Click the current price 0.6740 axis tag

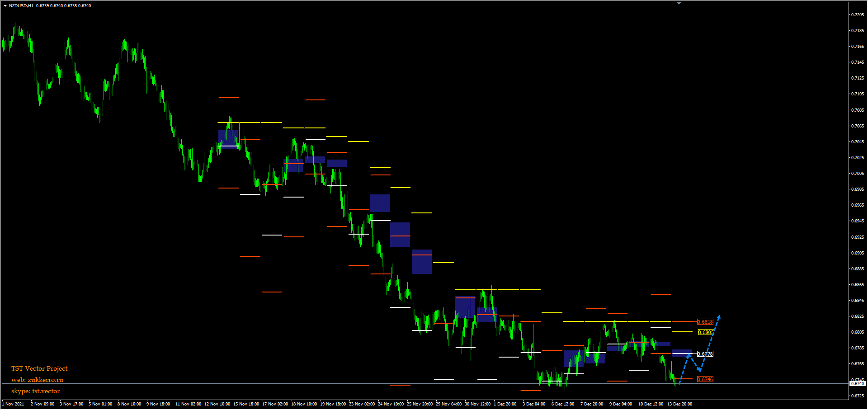pos(857,384)
